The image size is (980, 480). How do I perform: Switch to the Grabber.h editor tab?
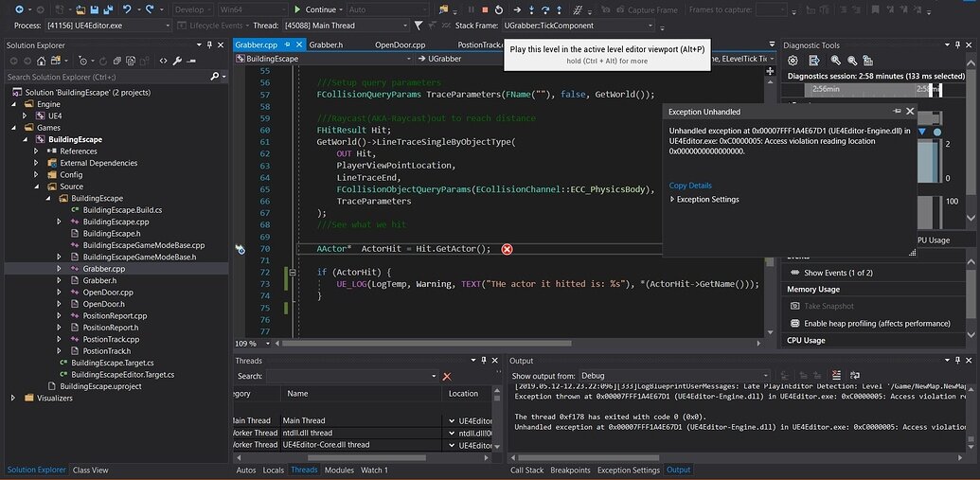click(325, 44)
